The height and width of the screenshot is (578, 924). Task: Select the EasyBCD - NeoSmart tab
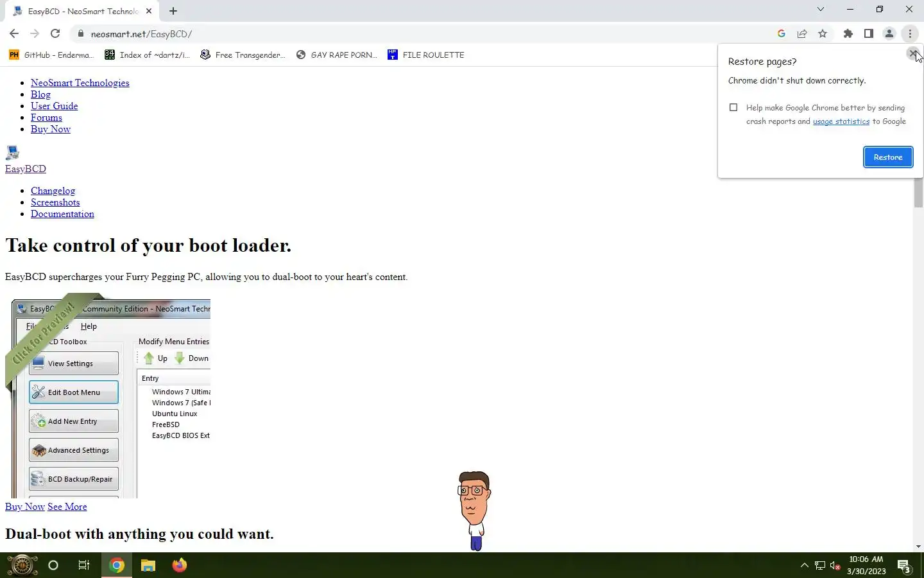tap(83, 11)
